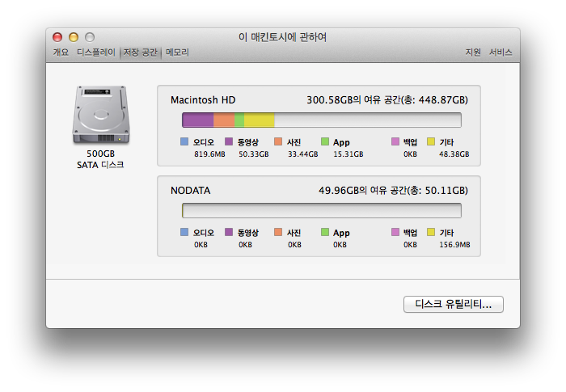Launch 디스크 유틸리티 with the button
The width and height of the screenshot is (566, 392).
453,304
